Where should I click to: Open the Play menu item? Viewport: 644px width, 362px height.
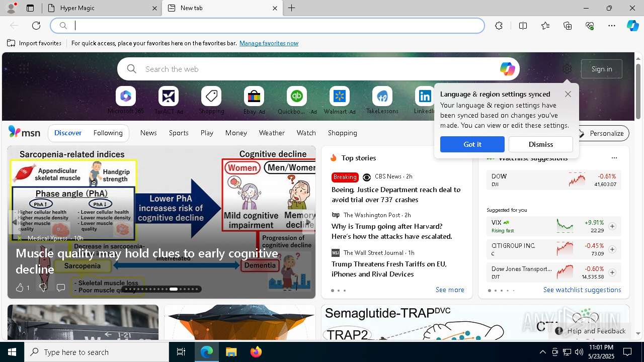207,133
